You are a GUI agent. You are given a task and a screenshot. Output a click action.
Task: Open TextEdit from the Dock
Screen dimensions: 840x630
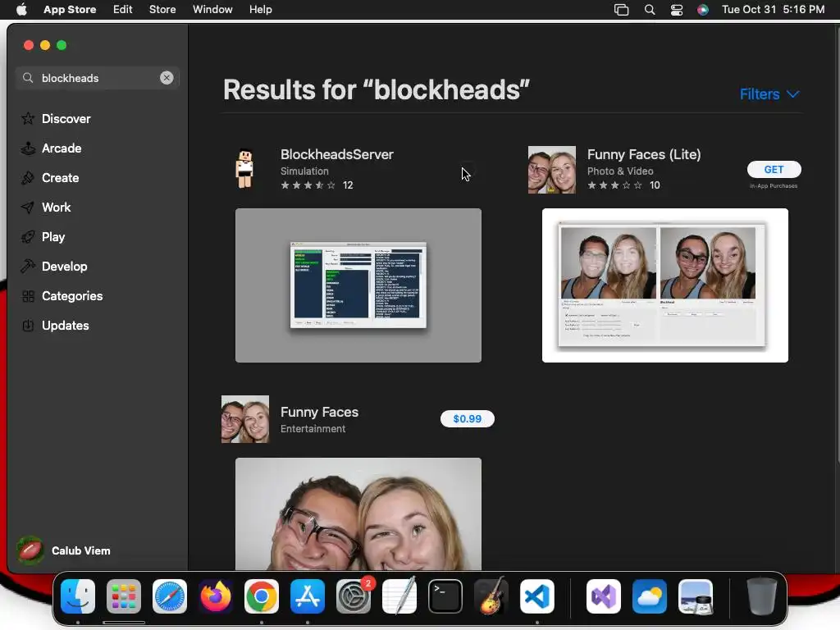pyautogui.click(x=399, y=596)
